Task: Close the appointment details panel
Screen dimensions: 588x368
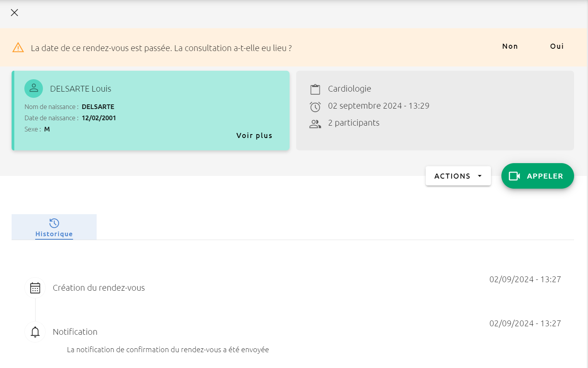Action: click(x=14, y=13)
